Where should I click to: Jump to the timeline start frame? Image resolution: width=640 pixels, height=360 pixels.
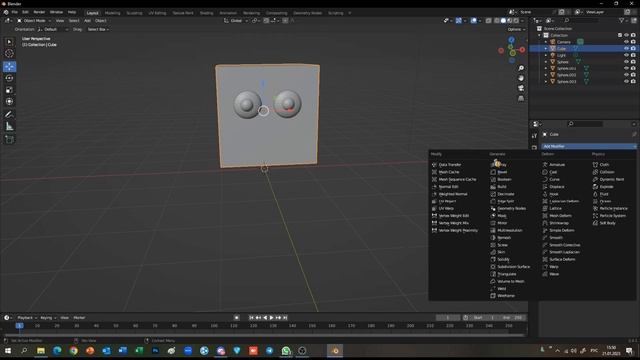click(x=251, y=318)
